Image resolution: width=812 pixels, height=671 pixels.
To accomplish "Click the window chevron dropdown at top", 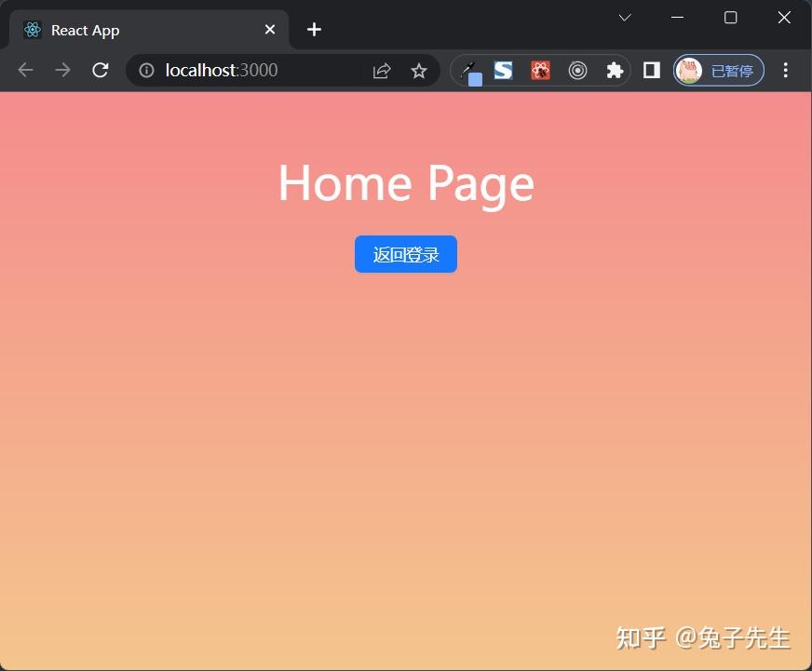I will click(624, 17).
